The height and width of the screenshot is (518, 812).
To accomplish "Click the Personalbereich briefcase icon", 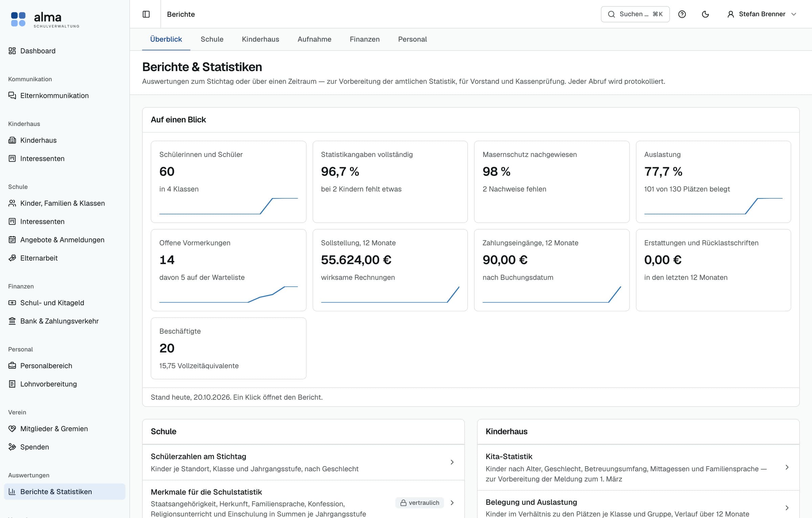I will click(12, 366).
